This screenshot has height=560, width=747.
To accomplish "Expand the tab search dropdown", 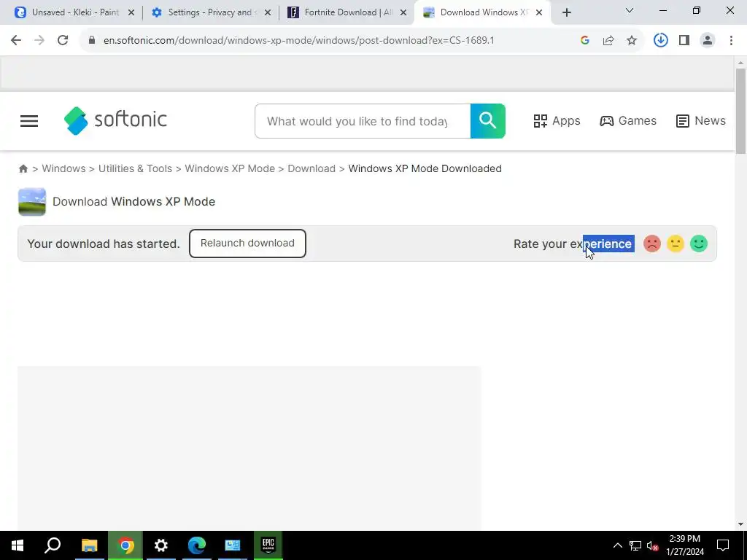I will click(x=630, y=10).
